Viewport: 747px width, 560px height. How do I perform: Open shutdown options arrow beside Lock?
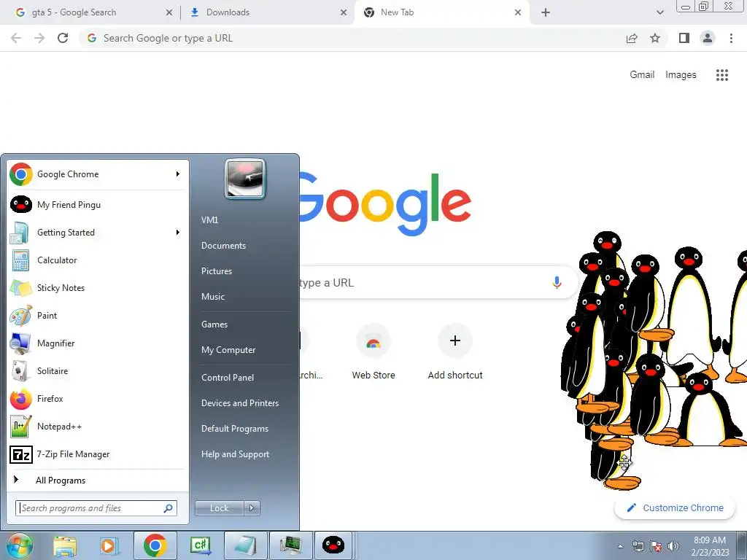point(252,508)
